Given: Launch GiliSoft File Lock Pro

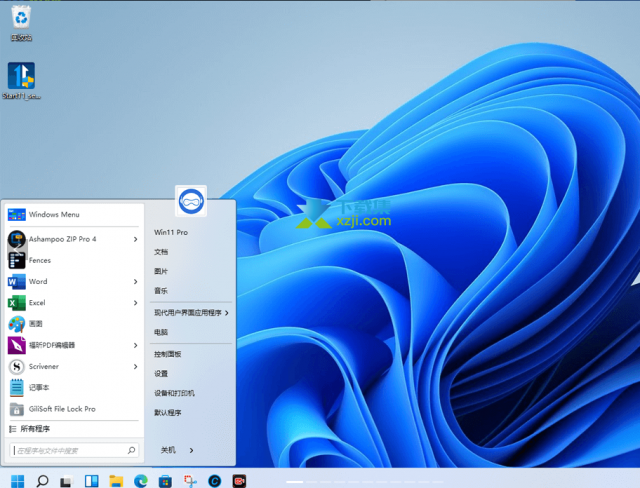Looking at the screenshot, I should tap(74, 409).
